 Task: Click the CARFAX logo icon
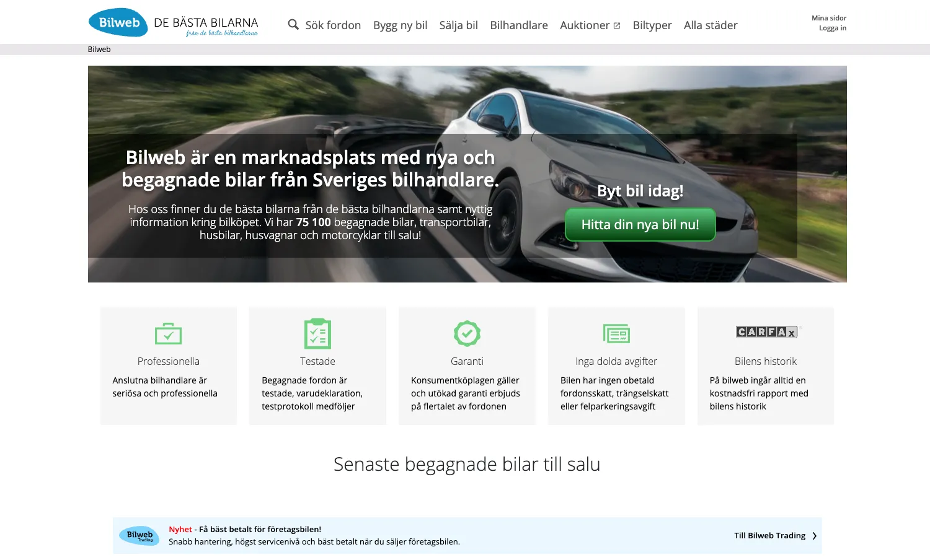[767, 332]
